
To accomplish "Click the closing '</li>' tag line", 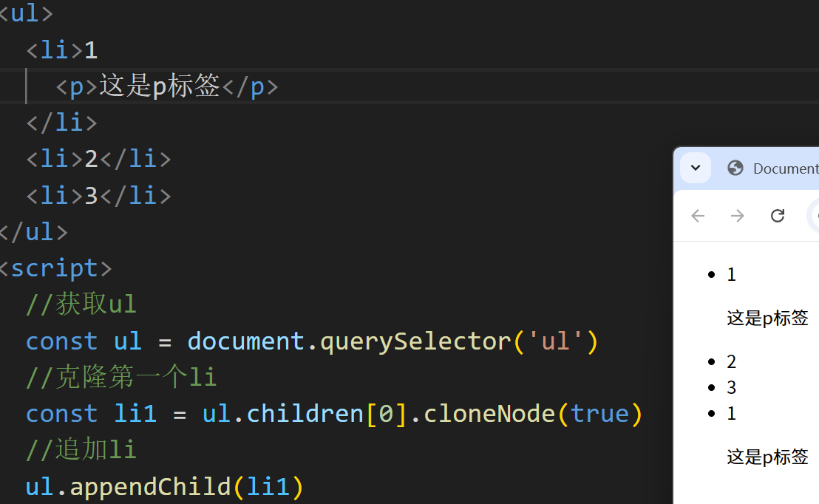I will click(61, 123).
